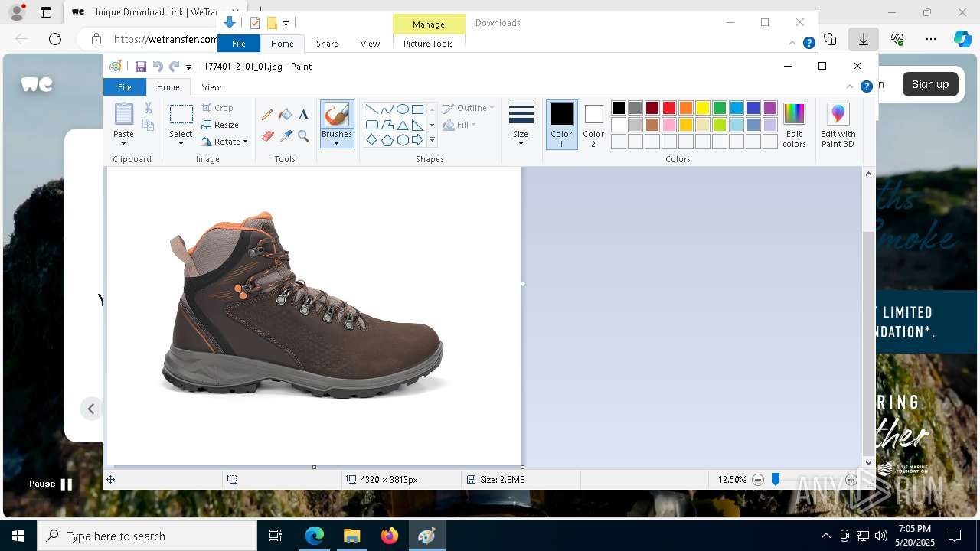980x551 pixels.
Task: Open the Windows Start menu
Action: 18,536
